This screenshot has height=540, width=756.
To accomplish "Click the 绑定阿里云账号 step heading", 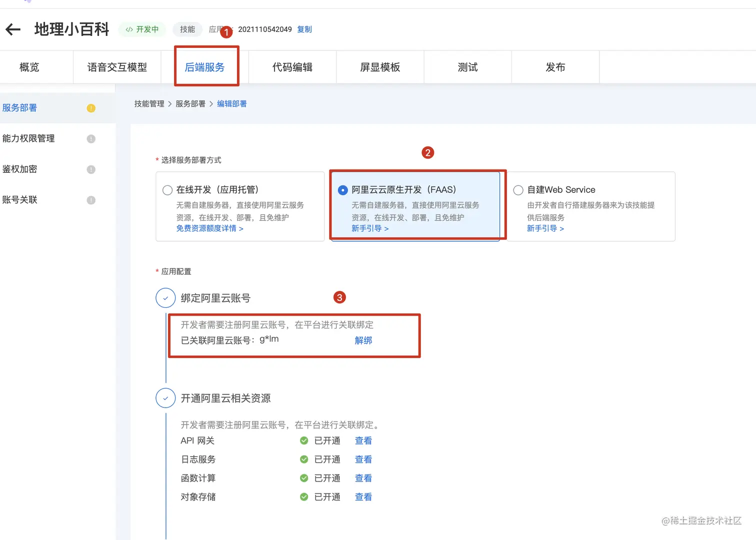I will [215, 298].
